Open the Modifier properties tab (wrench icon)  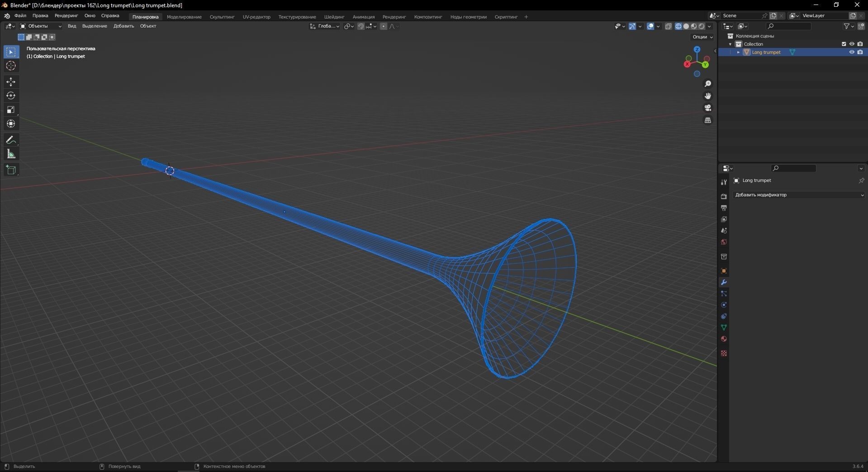[x=724, y=282]
